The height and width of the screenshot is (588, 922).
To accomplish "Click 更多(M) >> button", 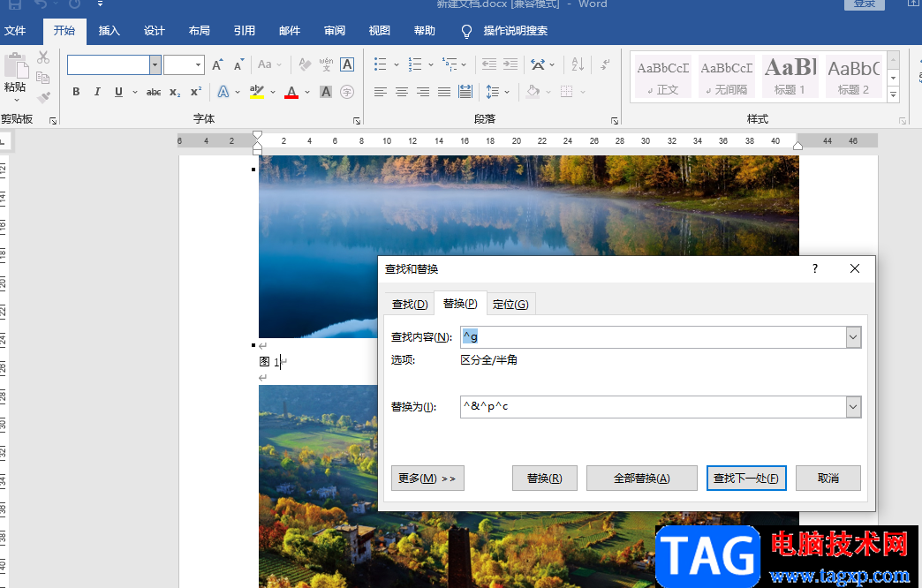I will click(x=427, y=478).
